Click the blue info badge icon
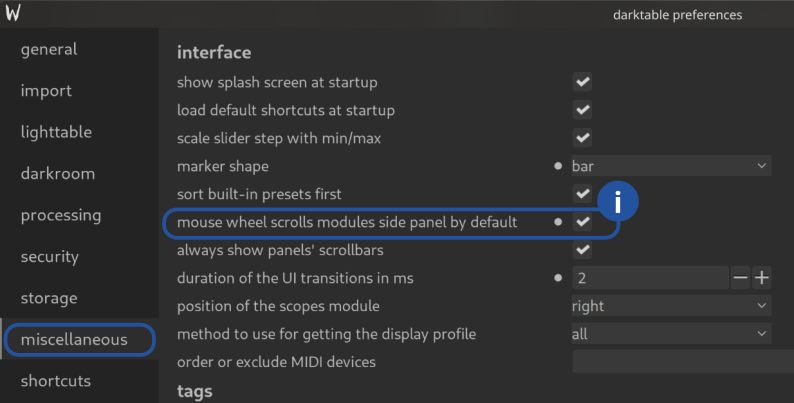 618,203
